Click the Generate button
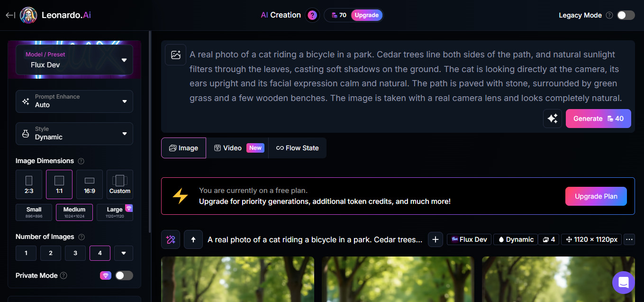 click(x=598, y=119)
